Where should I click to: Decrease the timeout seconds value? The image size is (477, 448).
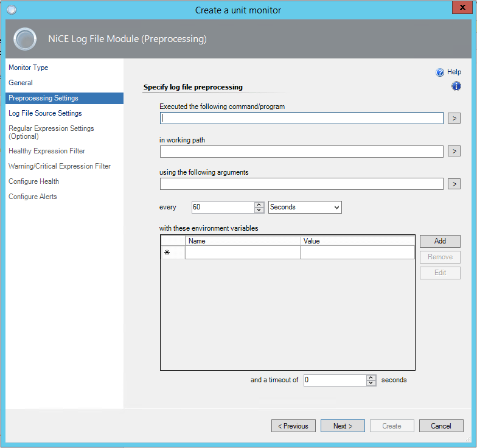(371, 383)
